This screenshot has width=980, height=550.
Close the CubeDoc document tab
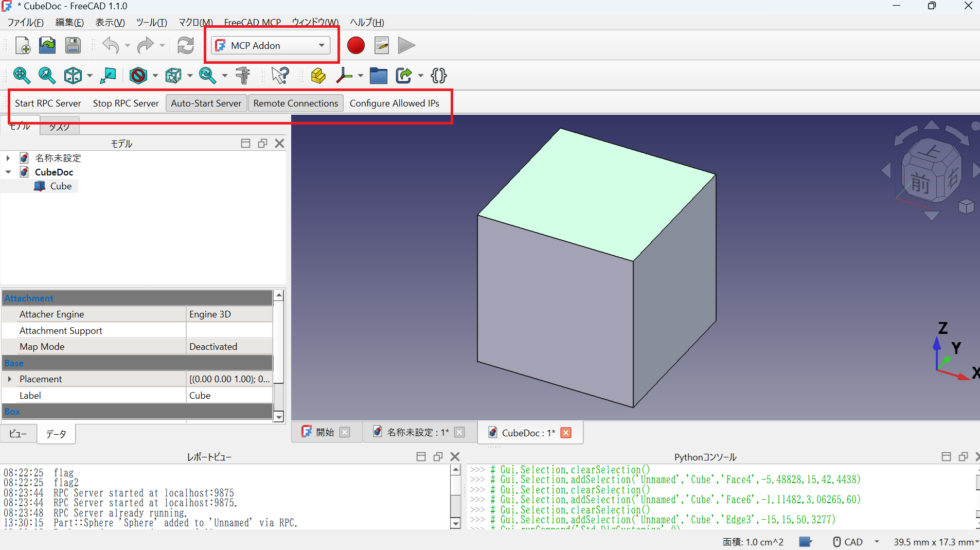click(566, 433)
